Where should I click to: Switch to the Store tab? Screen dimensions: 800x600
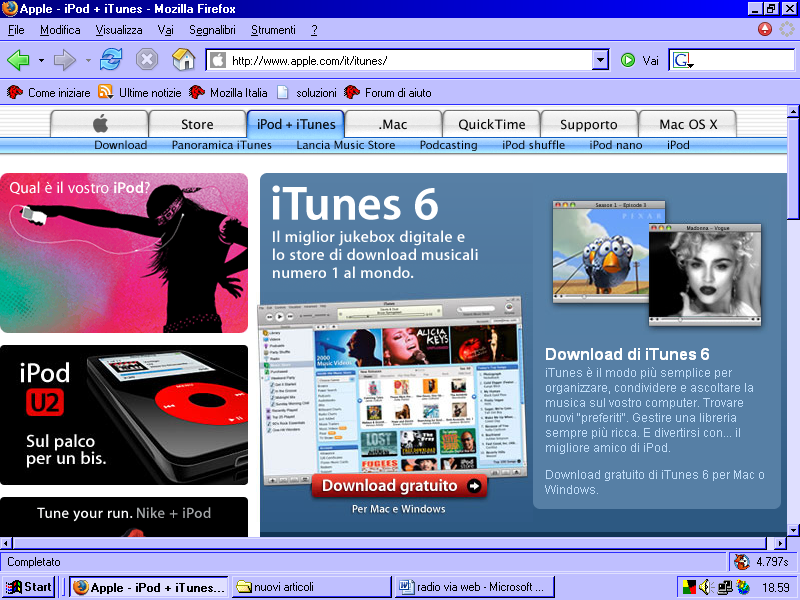197,124
